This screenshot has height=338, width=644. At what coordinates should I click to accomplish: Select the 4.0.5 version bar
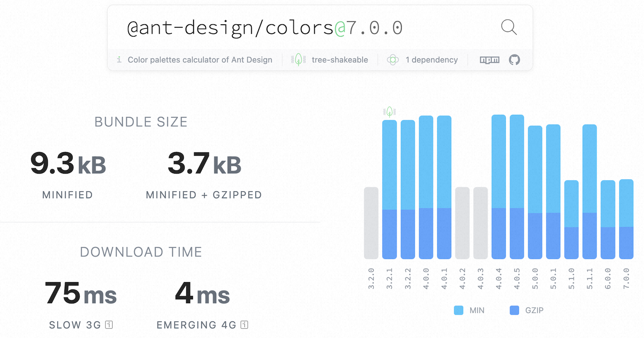click(x=517, y=187)
